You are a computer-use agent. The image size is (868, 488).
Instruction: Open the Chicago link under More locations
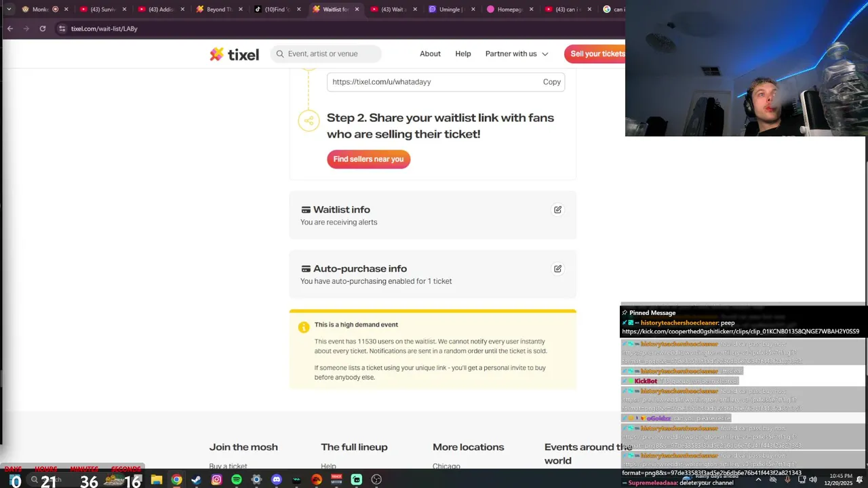446,466
